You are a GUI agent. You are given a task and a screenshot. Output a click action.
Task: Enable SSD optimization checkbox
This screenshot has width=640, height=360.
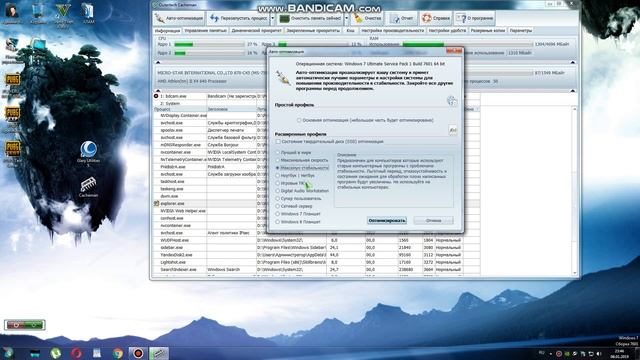pyautogui.click(x=278, y=142)
